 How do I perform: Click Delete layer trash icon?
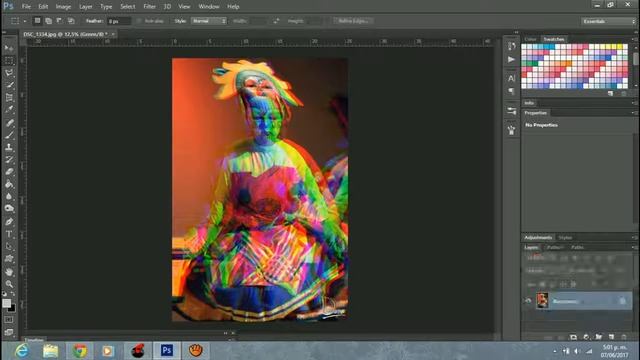click(624, 337)
